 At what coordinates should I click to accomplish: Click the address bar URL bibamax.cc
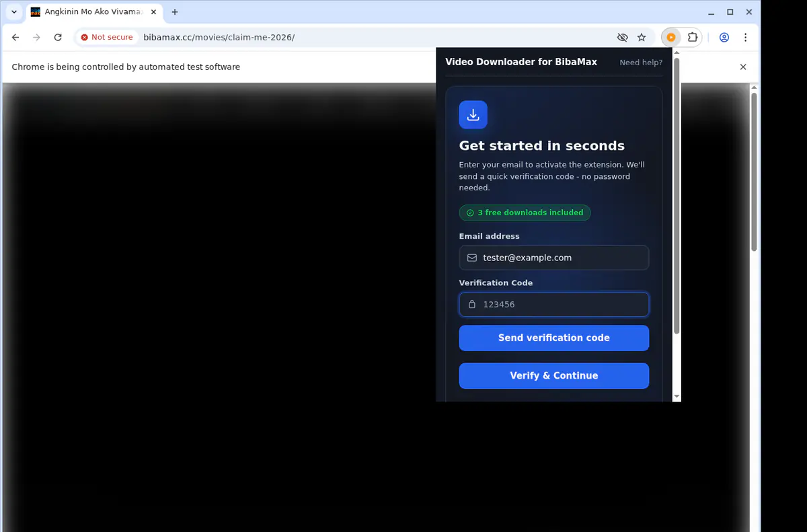point(219,38)
